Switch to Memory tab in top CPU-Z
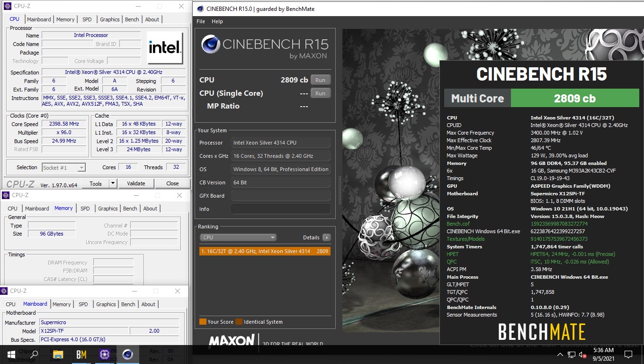644x364 pixels. point(65,19)
